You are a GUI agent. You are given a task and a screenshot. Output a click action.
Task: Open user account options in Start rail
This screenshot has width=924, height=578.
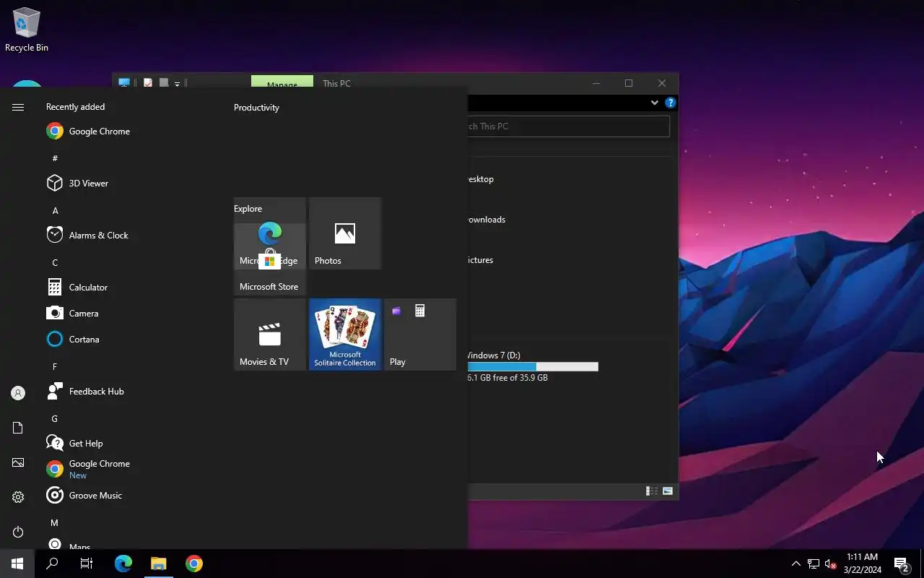(x=18, y=393)
